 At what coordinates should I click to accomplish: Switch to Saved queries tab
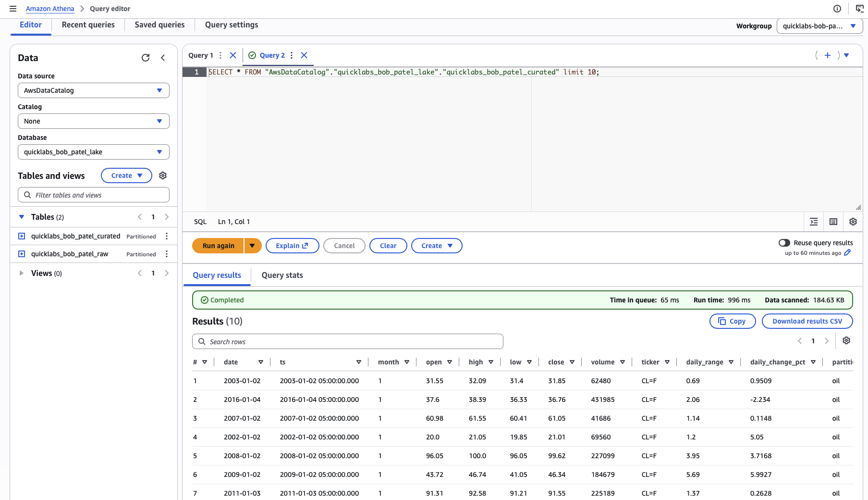tap(159, 25)
